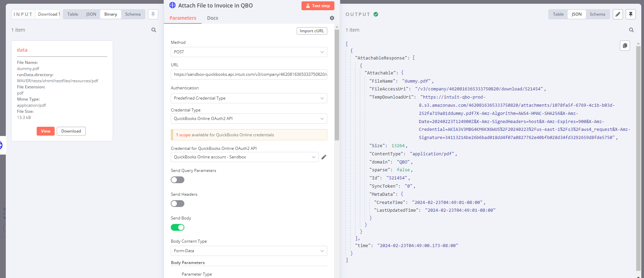View the dummy.pdf binary file
Screen dimensions: 644x278
(x=45, y=131)
